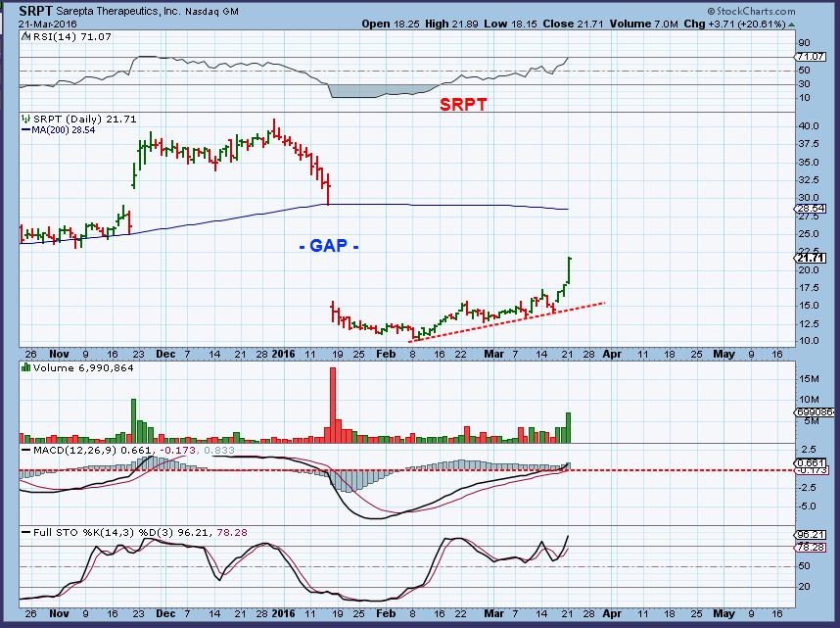This screenshot has width=840, height=628.
Task: Click the RSI(14) 71.07 indicator label
Action: point(72,37)
